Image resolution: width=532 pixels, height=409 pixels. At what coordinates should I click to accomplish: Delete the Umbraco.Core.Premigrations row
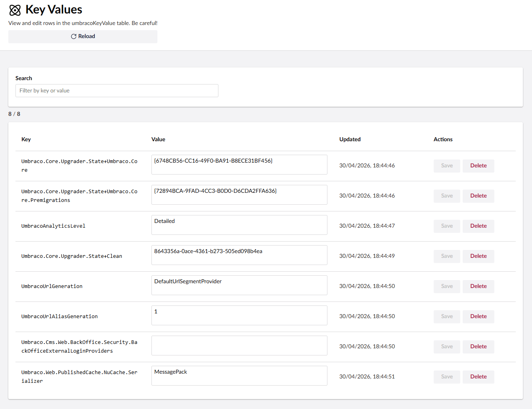coord(478,196)
